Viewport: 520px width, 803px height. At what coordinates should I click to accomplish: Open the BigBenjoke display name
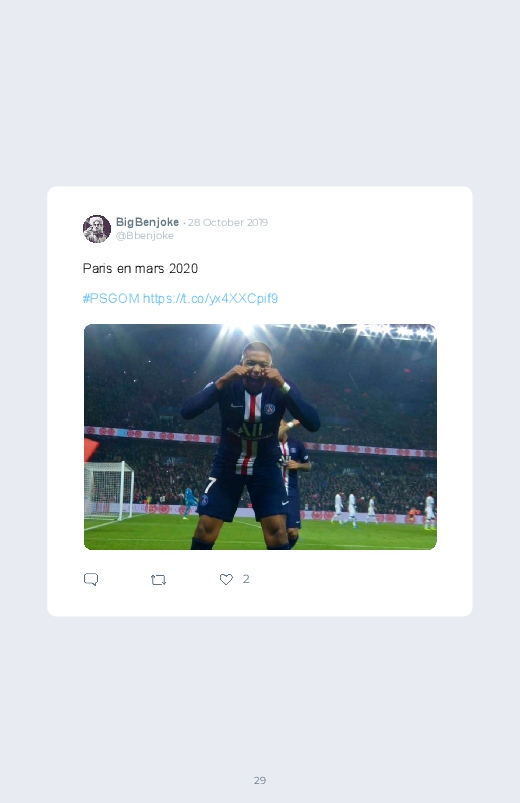pos(147,222)
